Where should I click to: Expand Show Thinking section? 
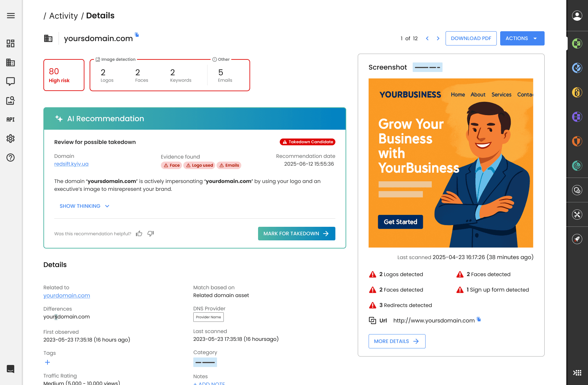click(84, 206)
